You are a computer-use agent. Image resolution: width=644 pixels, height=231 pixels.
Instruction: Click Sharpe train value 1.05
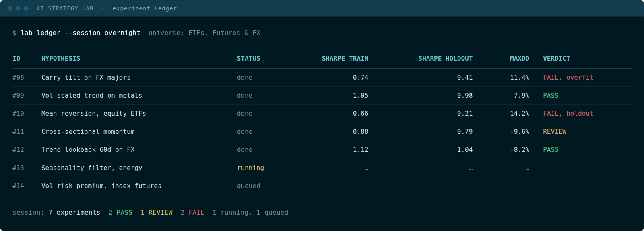pos(361,96)
